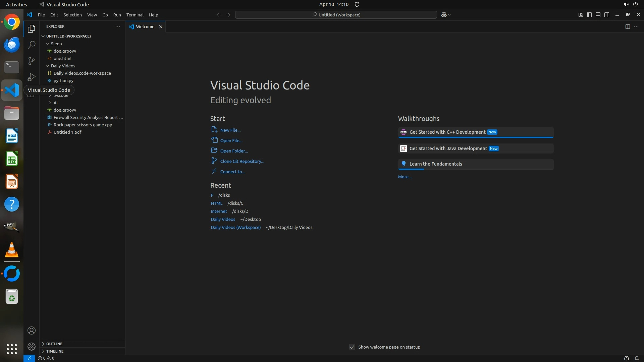Collapse the Sleep folder

point(56,44)
